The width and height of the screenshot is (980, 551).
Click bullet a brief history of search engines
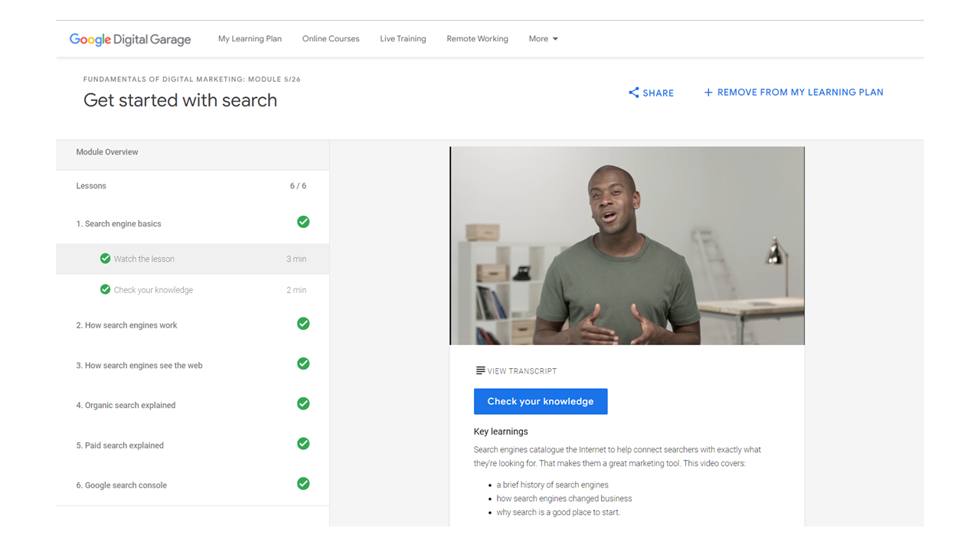[x=552, y=484]
